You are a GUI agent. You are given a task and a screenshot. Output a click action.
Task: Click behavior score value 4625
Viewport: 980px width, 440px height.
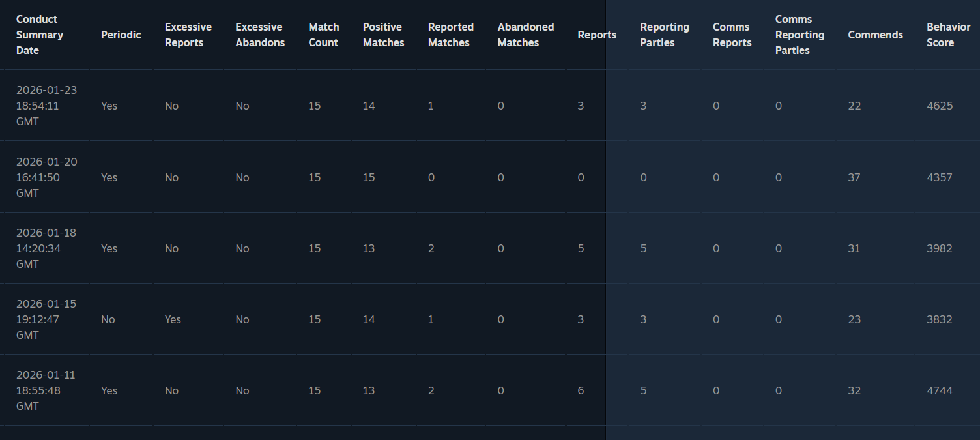(940, 106)
